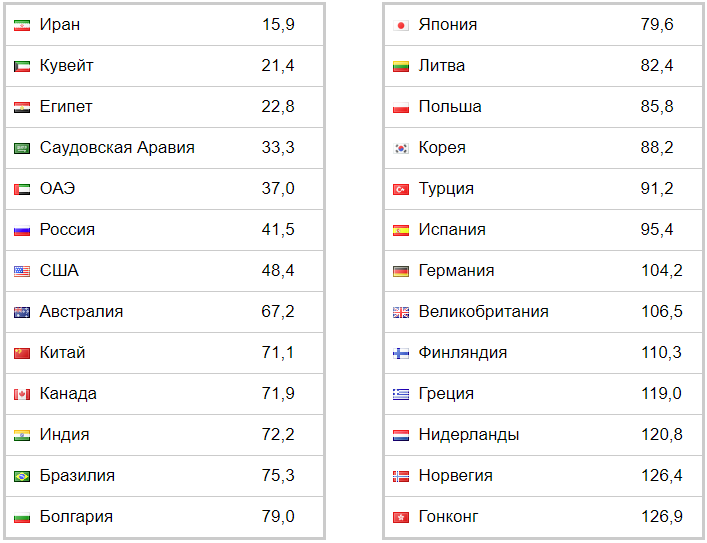Select the Саудовская Аравия country name
707x543 pixels.
point(117,147)
